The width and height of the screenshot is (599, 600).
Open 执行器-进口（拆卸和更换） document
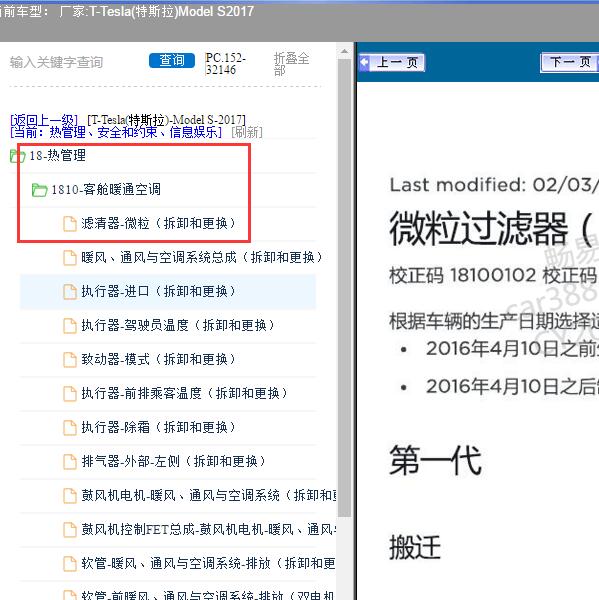[158, 291]
